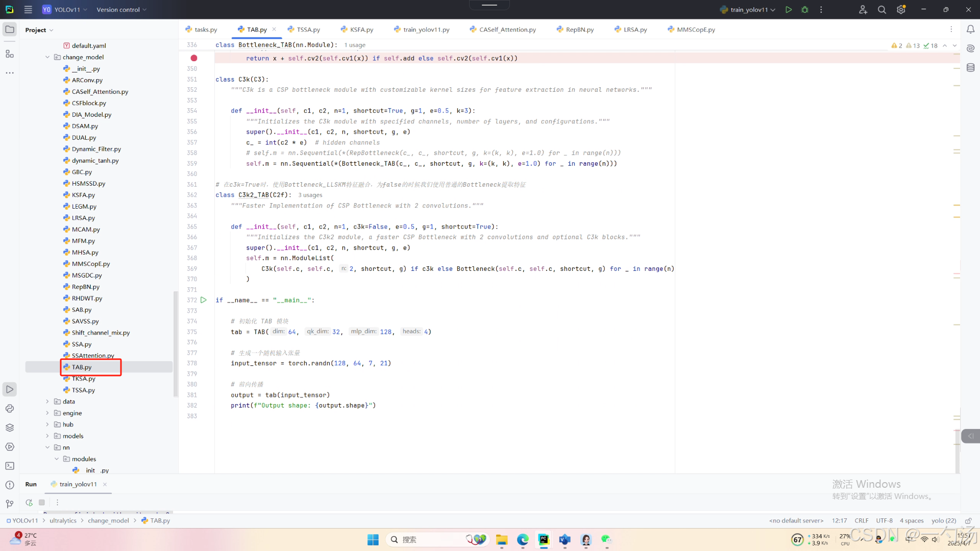This screenshot has width=980, height=551.
Task: Click the Debug bug icon in toolbar
Action: coord(805,10)
